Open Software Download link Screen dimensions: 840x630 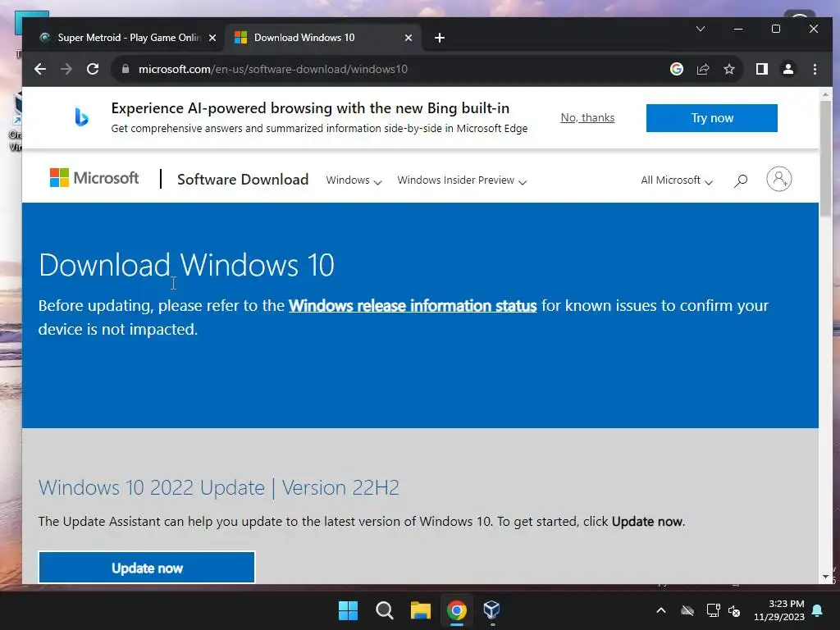(x=243, y=180)
